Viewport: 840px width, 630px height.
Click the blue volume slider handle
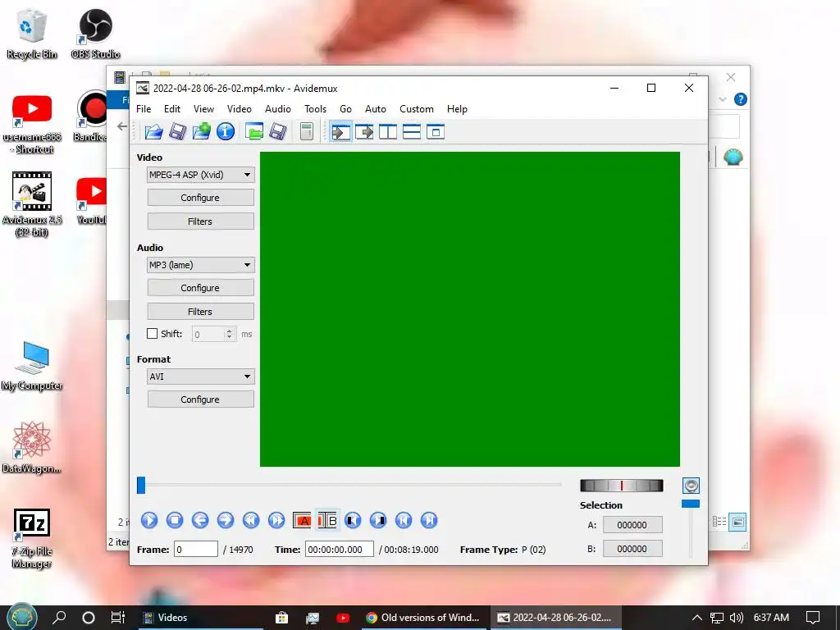pyautogui.click(x=691, y=504)
